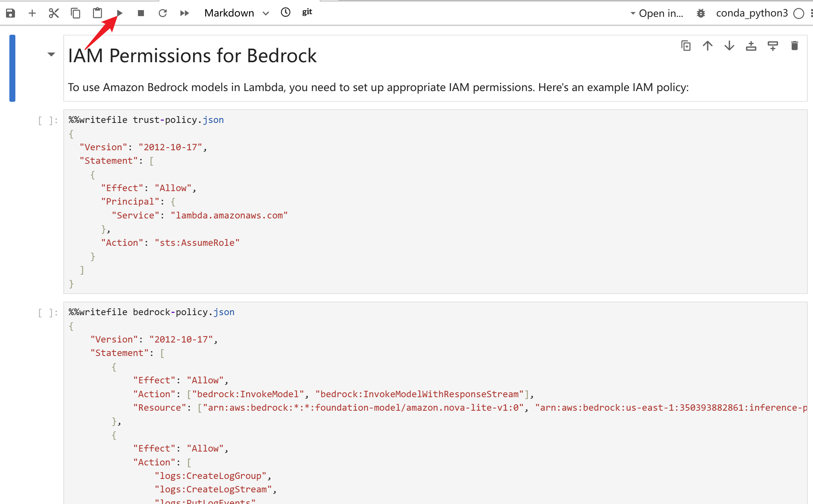813x504 pixels.
Task: Click the kernel status circle indicator
Action: coord(799,13)
